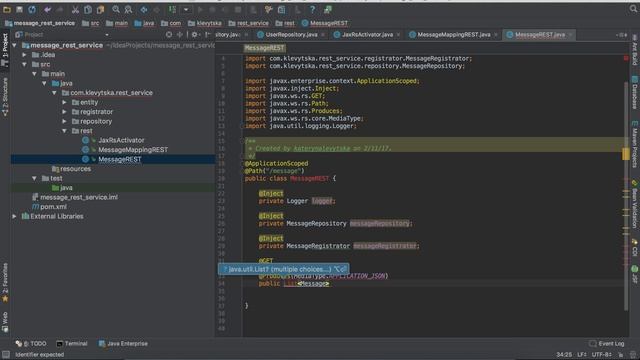Viewport: 640px width, 360px height.
Task: Collapse the main folder
Action: pyautogui.click(x=34, y=74)
